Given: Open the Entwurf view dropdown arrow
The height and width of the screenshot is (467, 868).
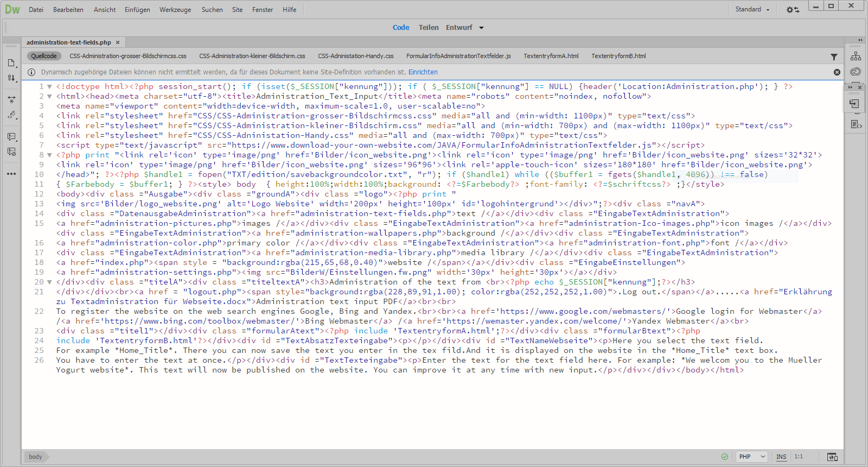Looking at the screenshot, I should 481,28.
